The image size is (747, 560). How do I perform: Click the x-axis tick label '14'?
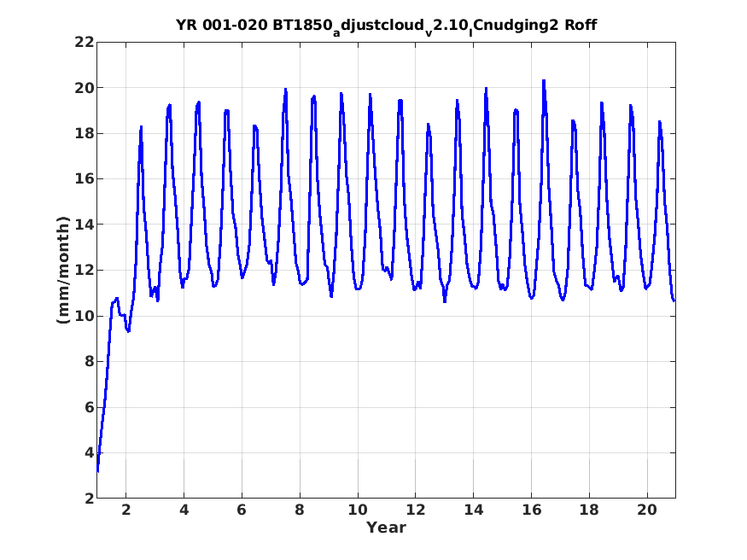(474, 510)
